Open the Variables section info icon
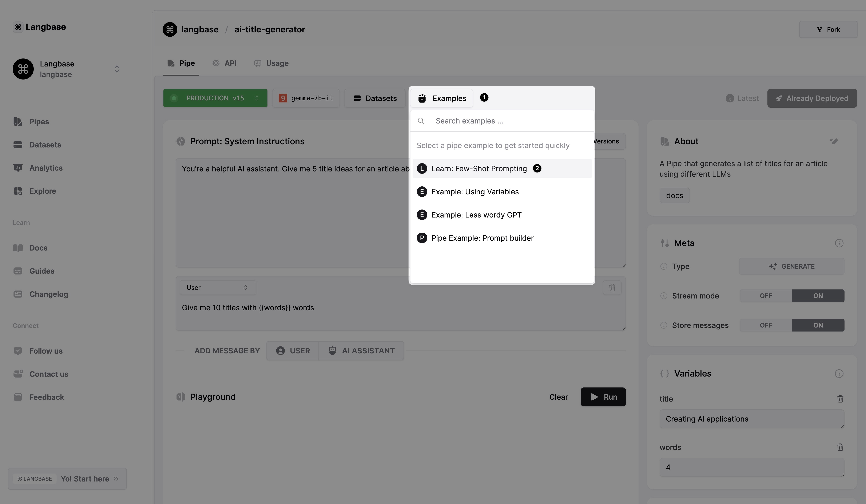Image resolution: width=866 pixels, height=504 pixels. coord(839,374)
